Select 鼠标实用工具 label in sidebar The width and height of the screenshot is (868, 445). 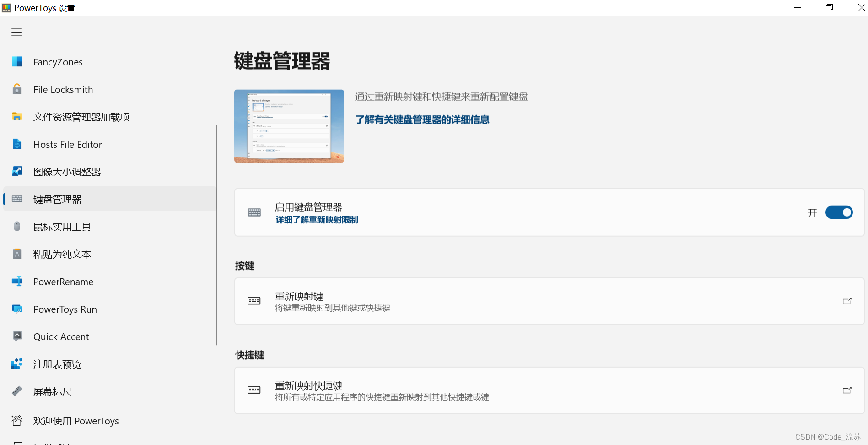[x=62, y=227]
